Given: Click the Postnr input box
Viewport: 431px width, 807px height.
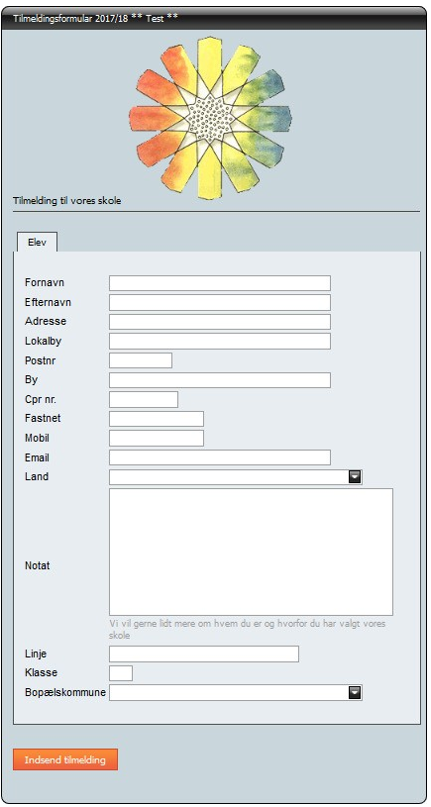Looking at the screenshot, I should click(141, 360).
